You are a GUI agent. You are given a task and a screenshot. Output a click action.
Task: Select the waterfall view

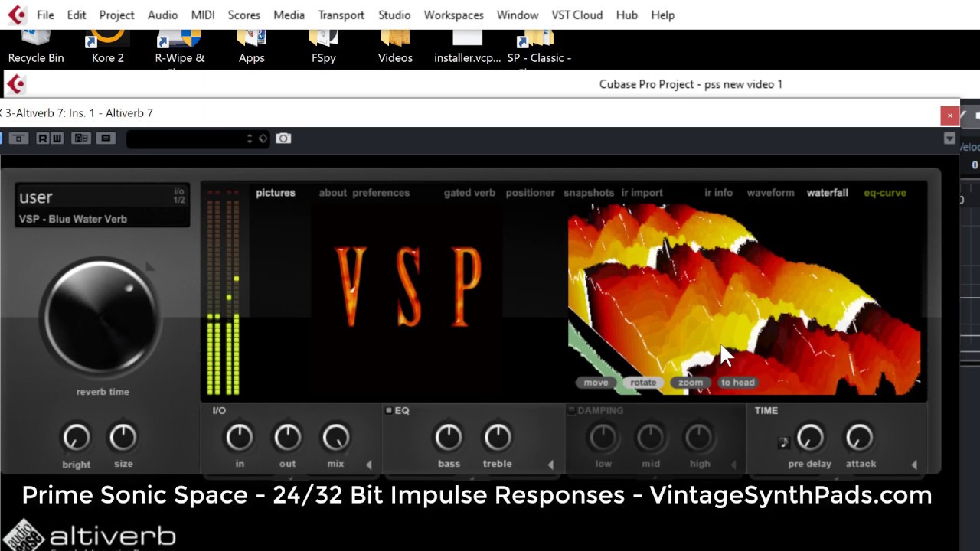(x=827, y=193)
